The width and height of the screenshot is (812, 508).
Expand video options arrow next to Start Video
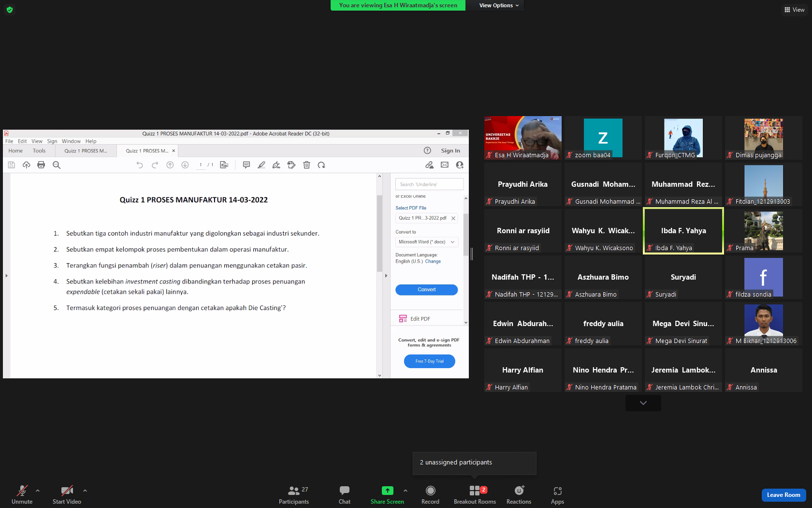[85, 491]
